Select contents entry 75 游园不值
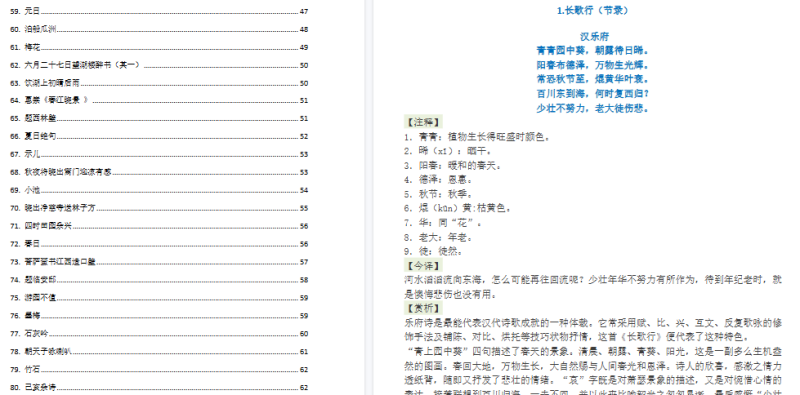 [159, 298]
